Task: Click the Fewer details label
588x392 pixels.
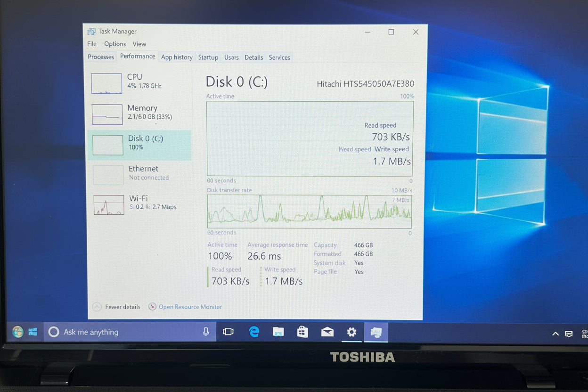Action: pyautogui.click(x=123, y=307)
